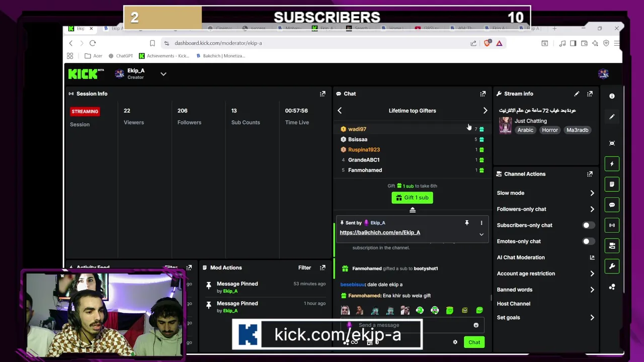Edit stream info with pencil icon in Stream info header
644x362 pixels.
(x=577, y=94)
